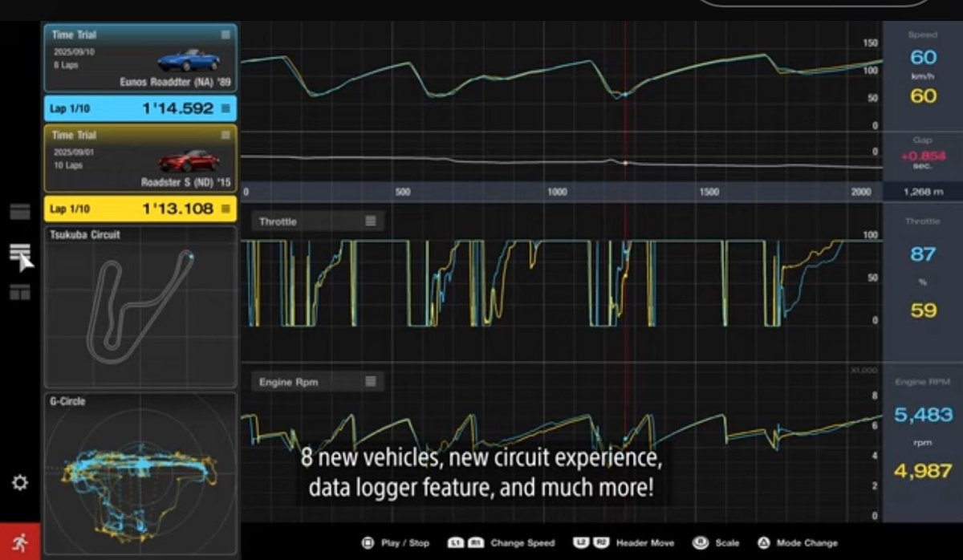The width and height of the screenshot is (963, 560).
Task: Open menu icon on Roadster S (ND) card
Action: 226,135
